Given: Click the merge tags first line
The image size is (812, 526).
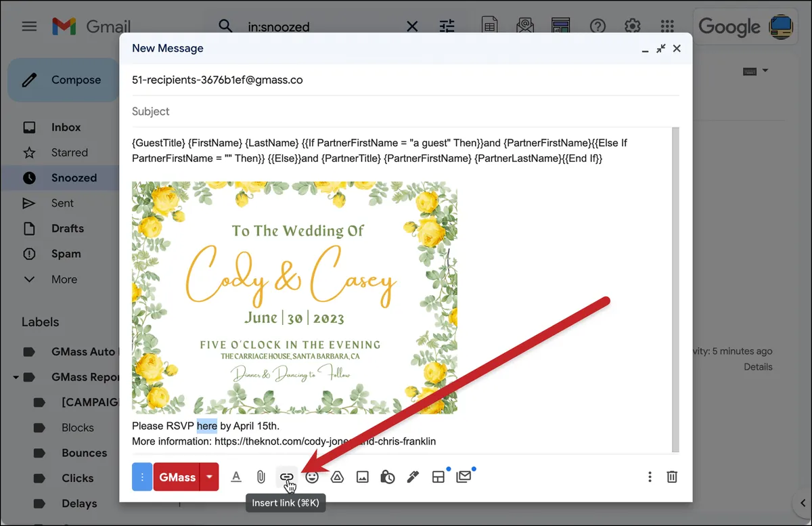Looking at the screenshot, I should point(380,143).
